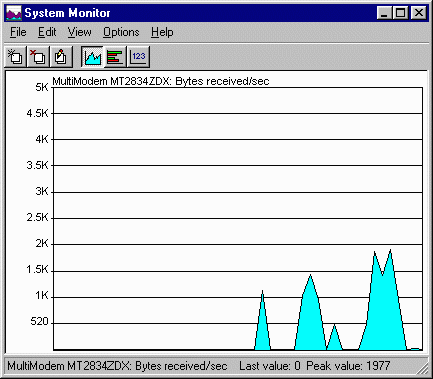Click the status bar Bytes received/sec label
The image size is (433, 379).
[181, 366]
